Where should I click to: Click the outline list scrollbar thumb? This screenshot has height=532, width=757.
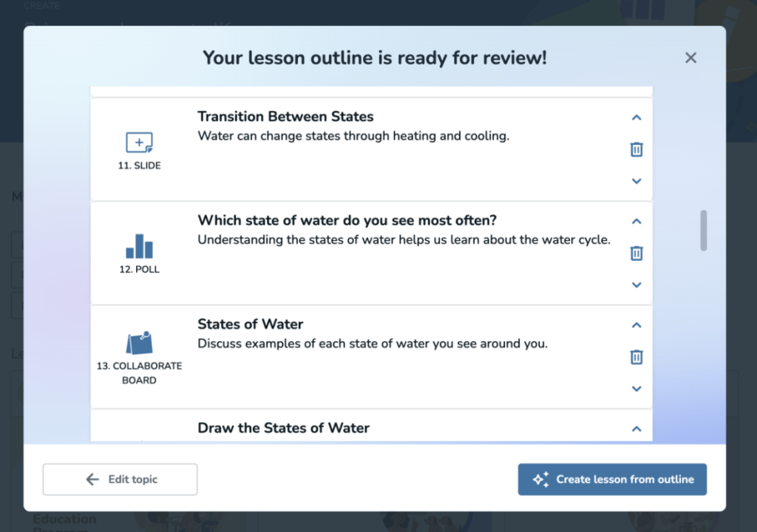(x=703, y=231)
